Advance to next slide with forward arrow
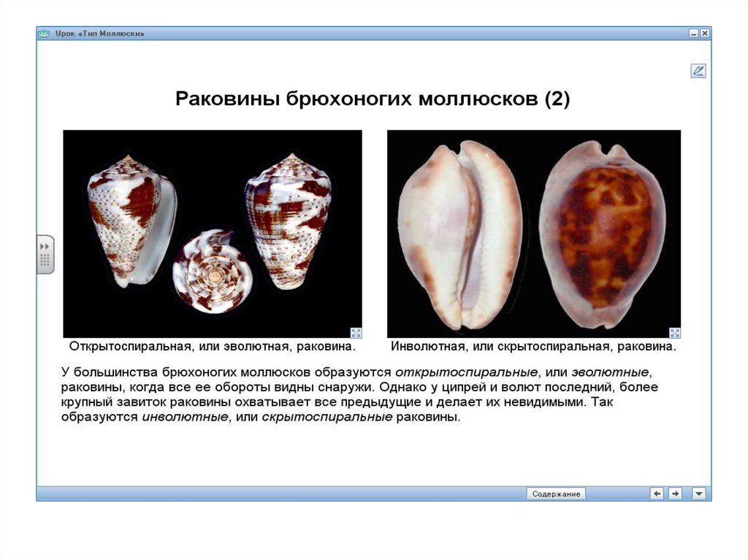The height and width of the screenshot is (560, 748). (676, 494)
